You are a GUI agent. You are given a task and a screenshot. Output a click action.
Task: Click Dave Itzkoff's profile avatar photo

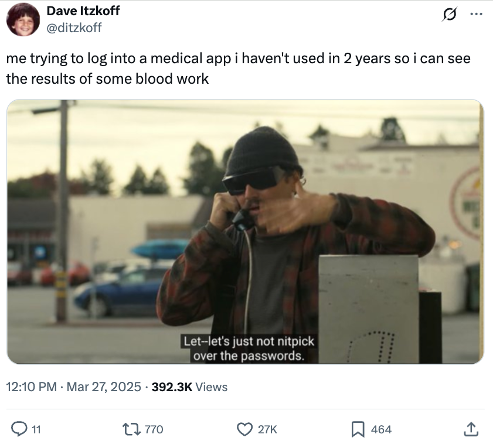click(x=23, y=19)
